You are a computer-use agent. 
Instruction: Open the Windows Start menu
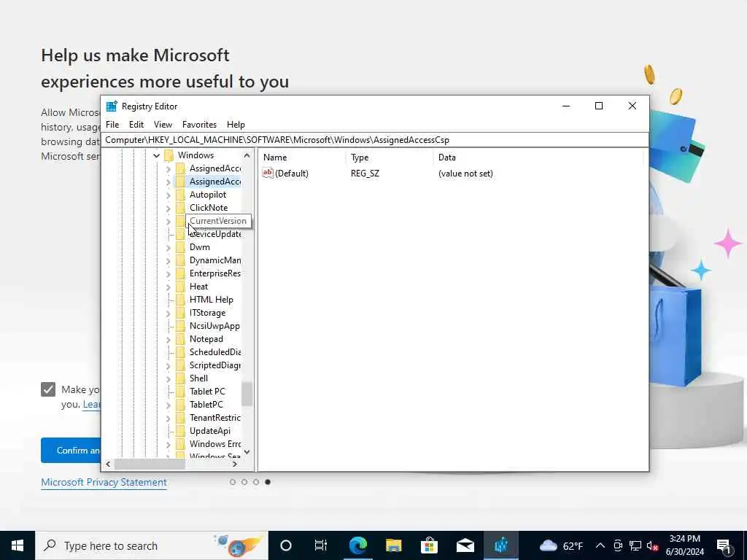(x=18, y=545)
